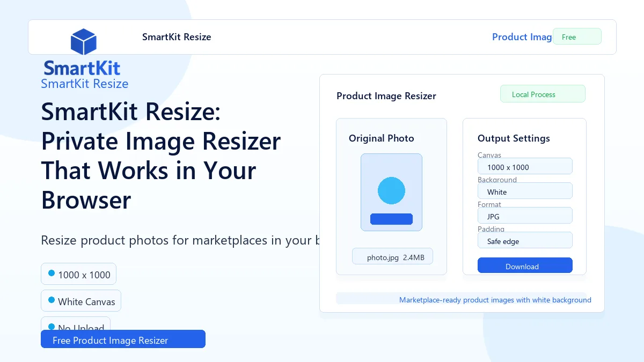Click the green Free badge

coord(577,36)
